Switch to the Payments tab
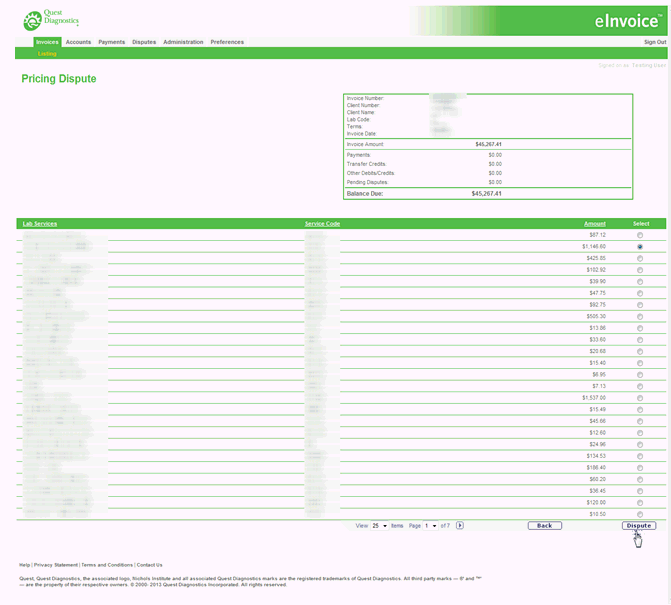 click(x=112, y=42)
